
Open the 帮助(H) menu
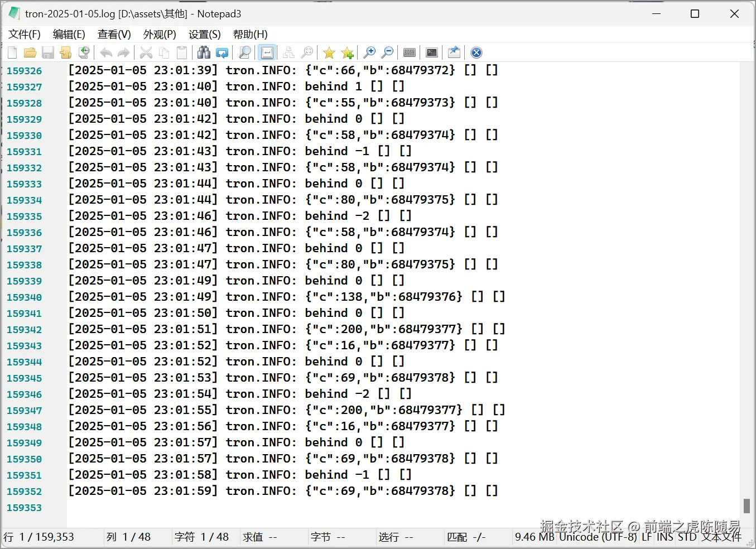(251, 35)
